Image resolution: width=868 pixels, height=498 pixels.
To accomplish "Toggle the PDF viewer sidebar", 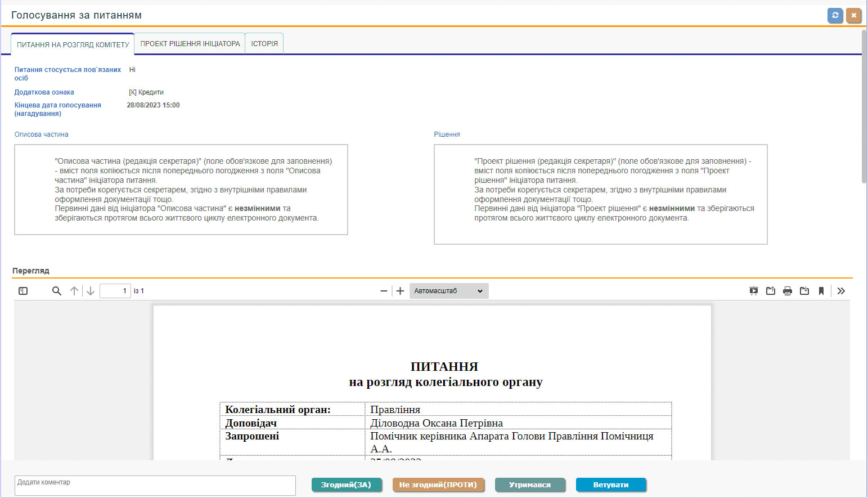I will 23,291.
